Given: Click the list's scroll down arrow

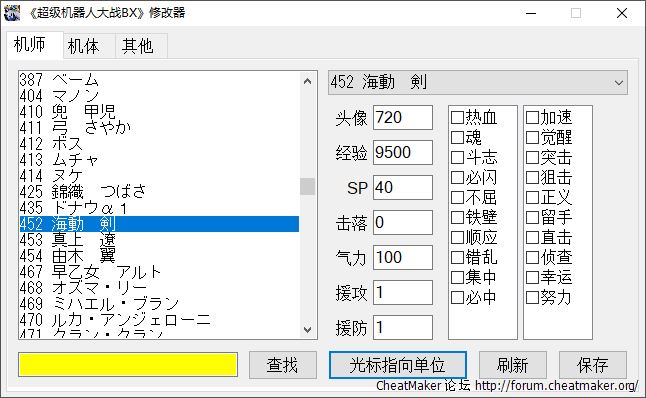Looking at the screenshot, I should (307, 330).
